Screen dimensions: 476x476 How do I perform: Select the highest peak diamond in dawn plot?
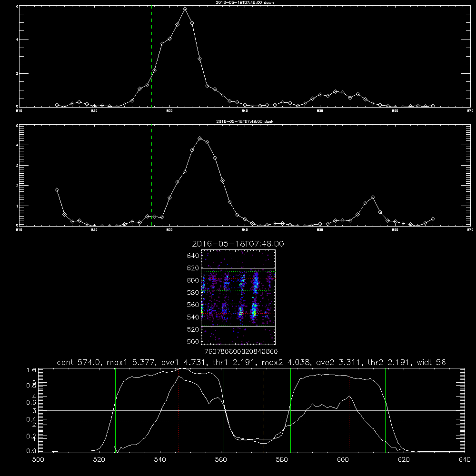point(185,9)
